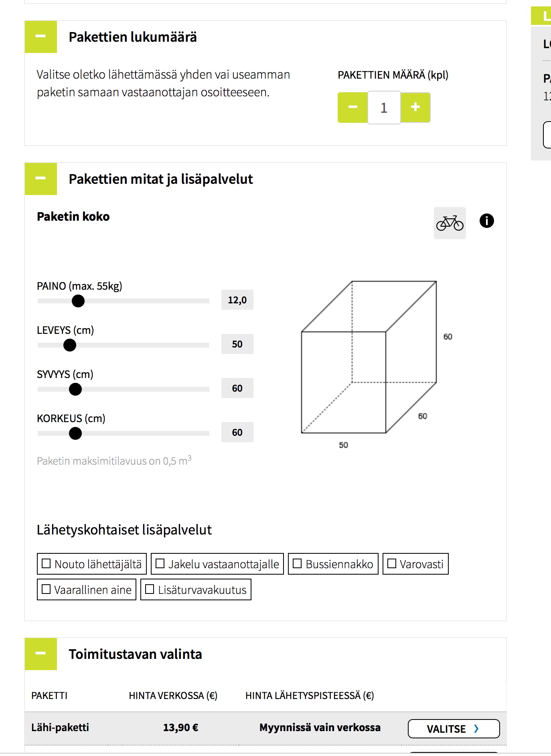This screenshot has height=756, width=551.
Task: Click the bicycle package type icon
Action: [x=450, y=223]
